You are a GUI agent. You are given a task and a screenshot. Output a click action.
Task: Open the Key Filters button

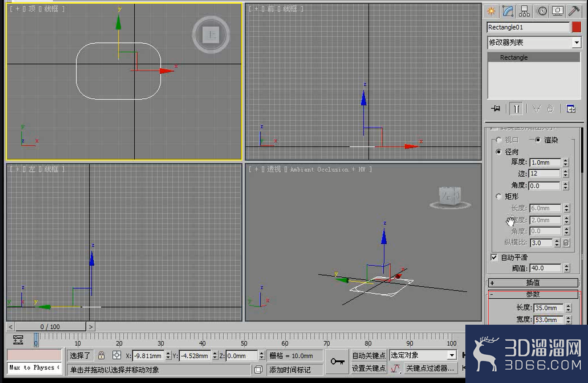[430, 368]
